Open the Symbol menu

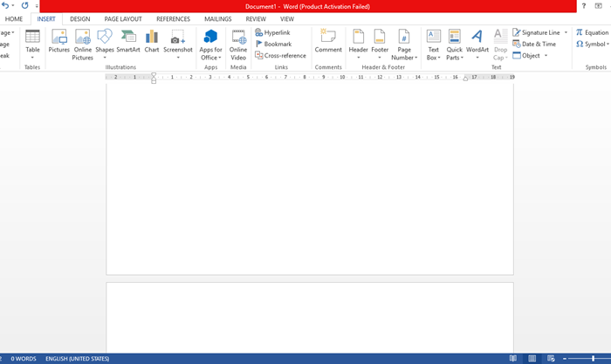tap(593, 44)
